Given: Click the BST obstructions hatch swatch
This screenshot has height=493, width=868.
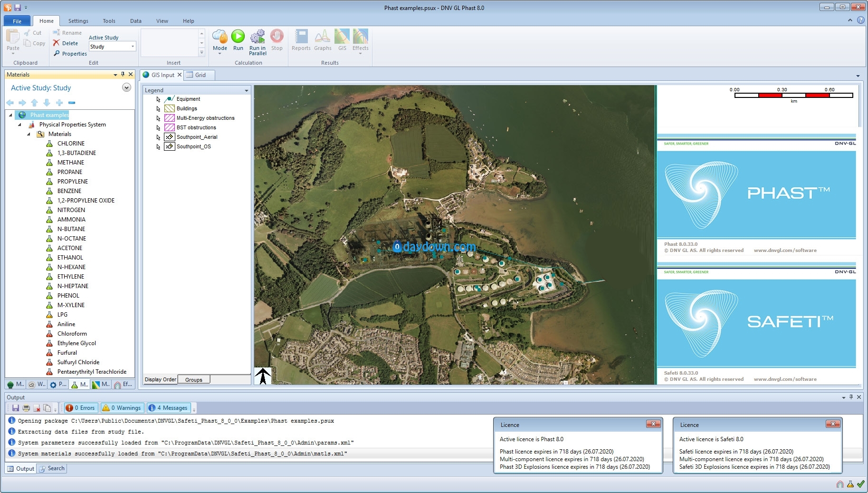Looking at the screenshot, I should click(170, 127).
